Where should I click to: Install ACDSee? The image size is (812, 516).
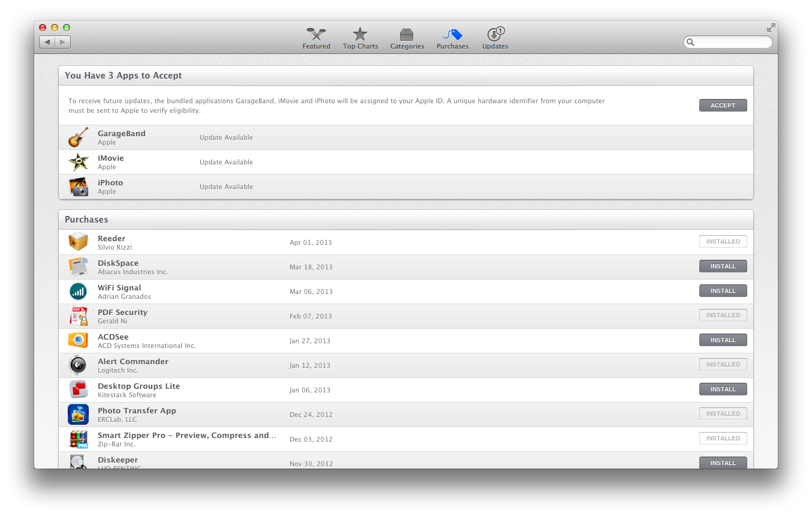pos(723,340)
